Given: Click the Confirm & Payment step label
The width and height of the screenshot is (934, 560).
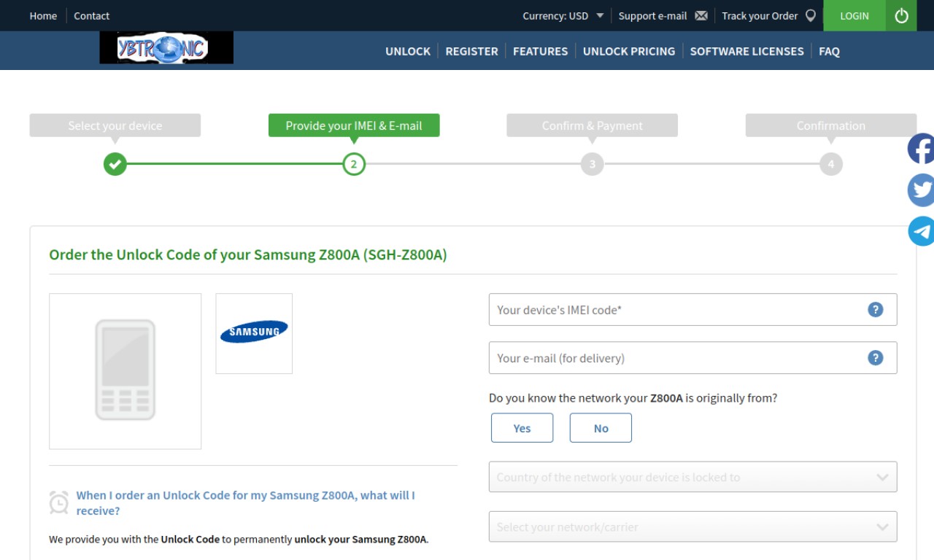Looking at the screenshot, I should click(x=593, y=125).
